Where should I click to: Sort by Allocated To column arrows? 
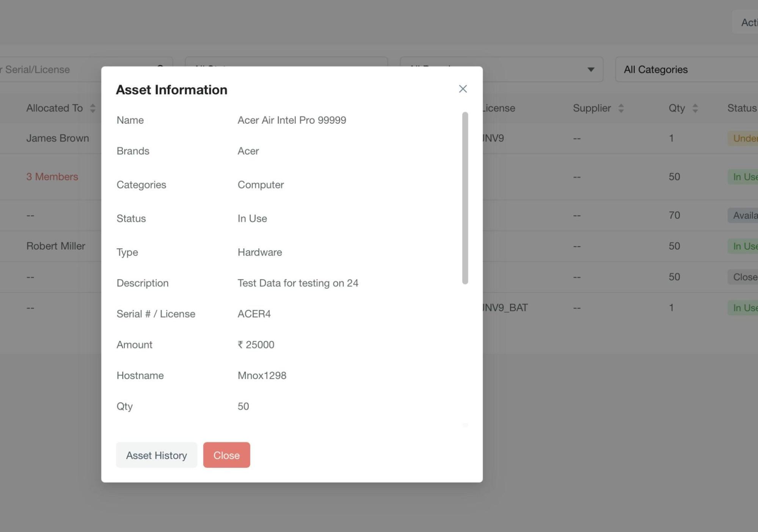[x=93, y=108]
